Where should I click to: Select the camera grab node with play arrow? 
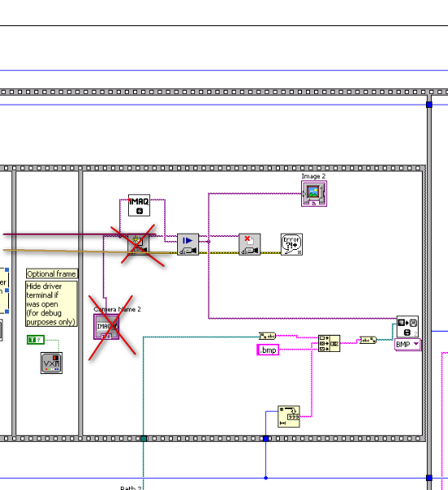point(188,244)
